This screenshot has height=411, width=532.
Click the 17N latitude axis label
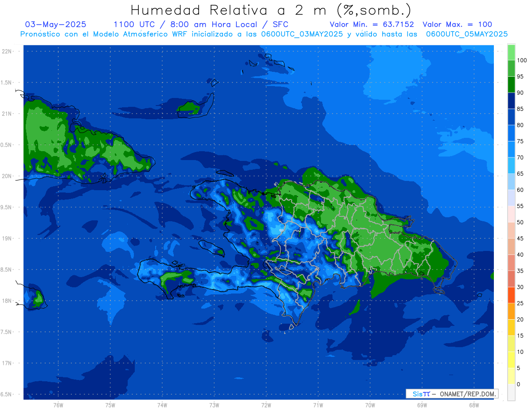click(x=6, y=363)
